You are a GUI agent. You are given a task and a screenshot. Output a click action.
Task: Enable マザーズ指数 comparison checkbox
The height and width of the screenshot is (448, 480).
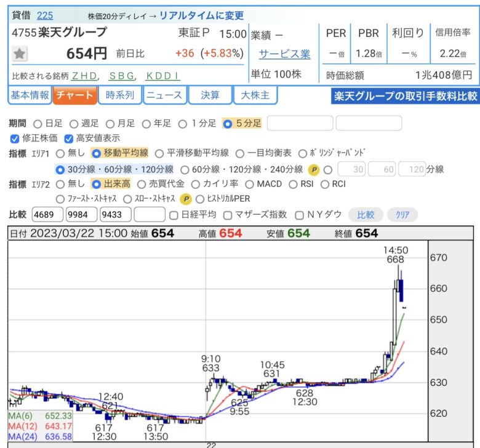point(228,215)
